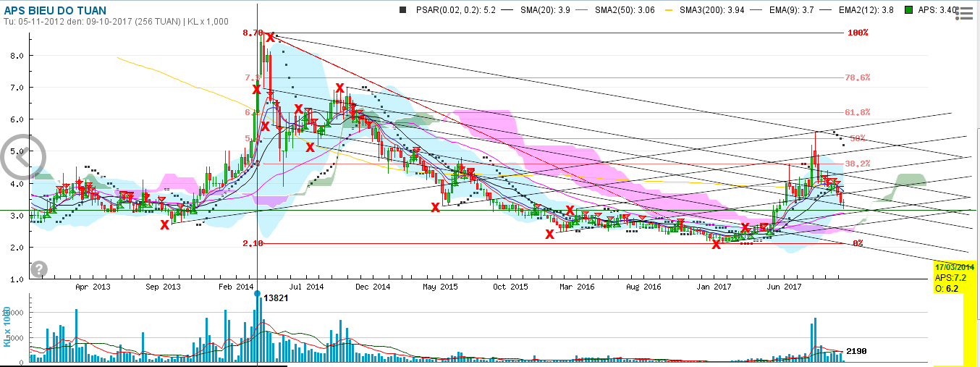Click the Oct 2015 x-axis label

pyautogui.click(x=512, y=287)
